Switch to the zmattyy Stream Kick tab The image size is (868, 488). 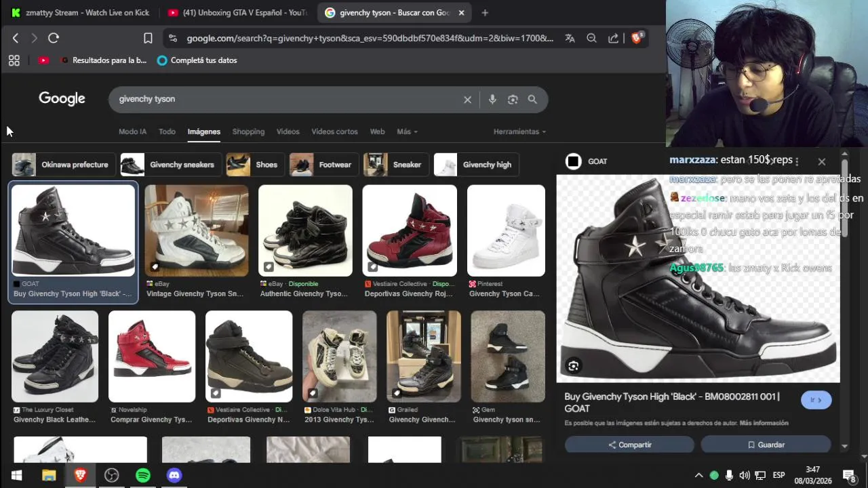tap(80, 13)
